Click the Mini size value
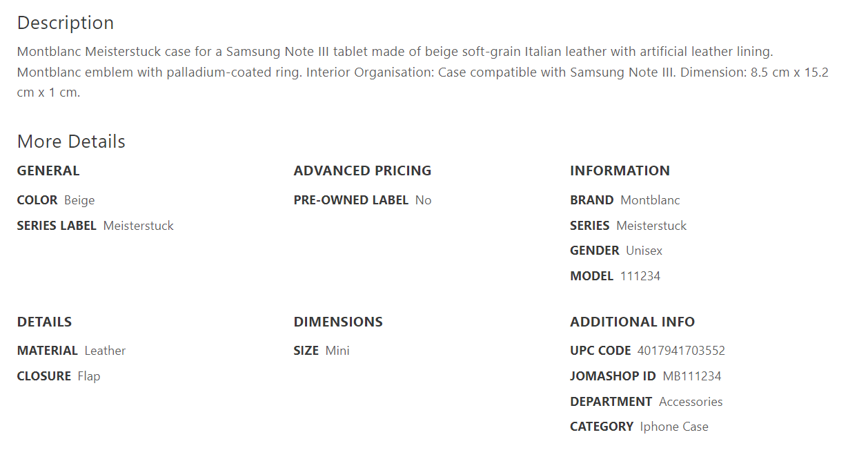The image size is (868, 457). coord(337,351)
